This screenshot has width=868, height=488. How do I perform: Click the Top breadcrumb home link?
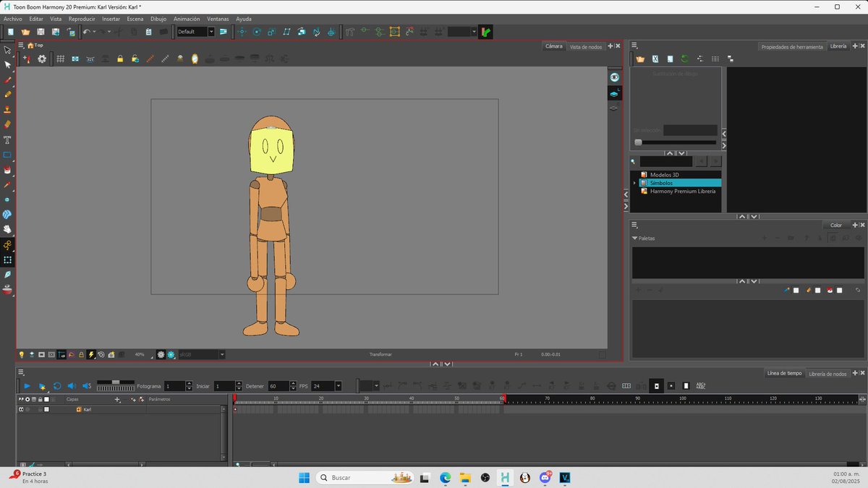coord(35,46)
